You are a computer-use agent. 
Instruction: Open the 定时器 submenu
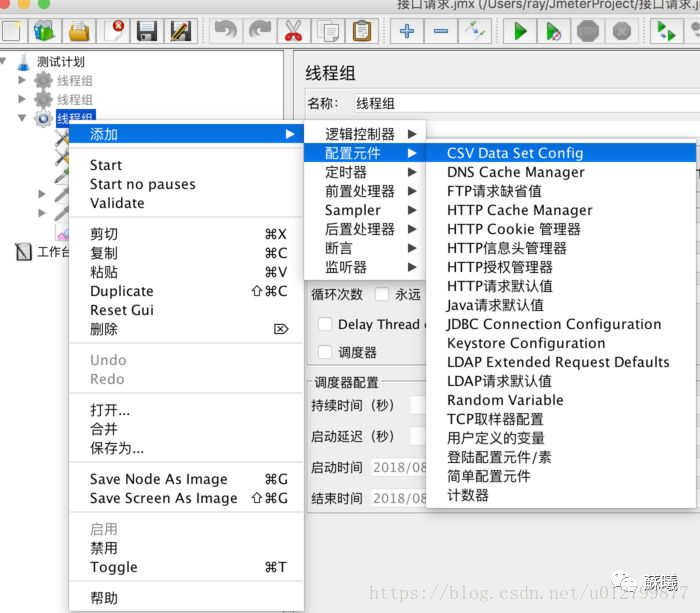tap(365, 172)
